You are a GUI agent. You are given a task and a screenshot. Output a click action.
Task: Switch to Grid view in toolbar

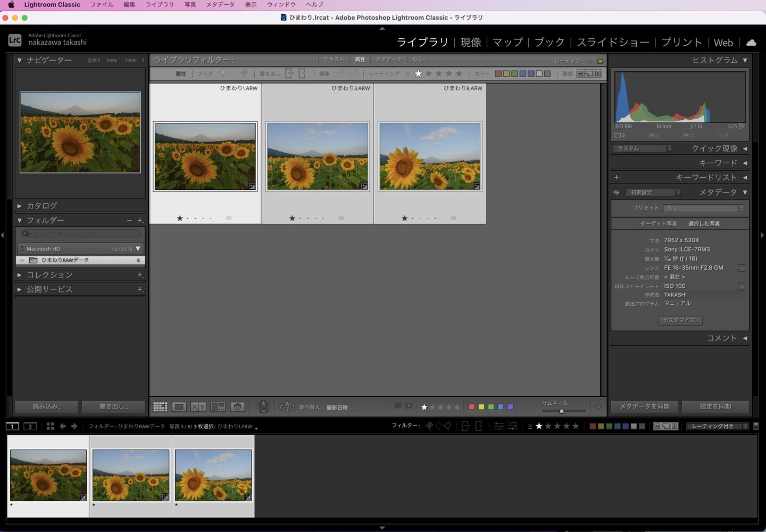[x=160, y=407]
